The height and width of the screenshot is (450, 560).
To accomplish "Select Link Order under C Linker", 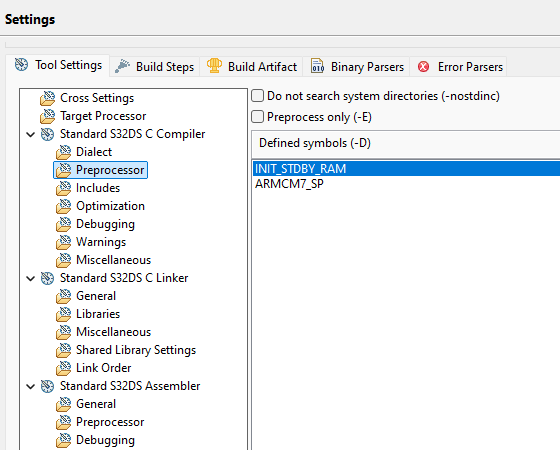I will click(104, 368).
